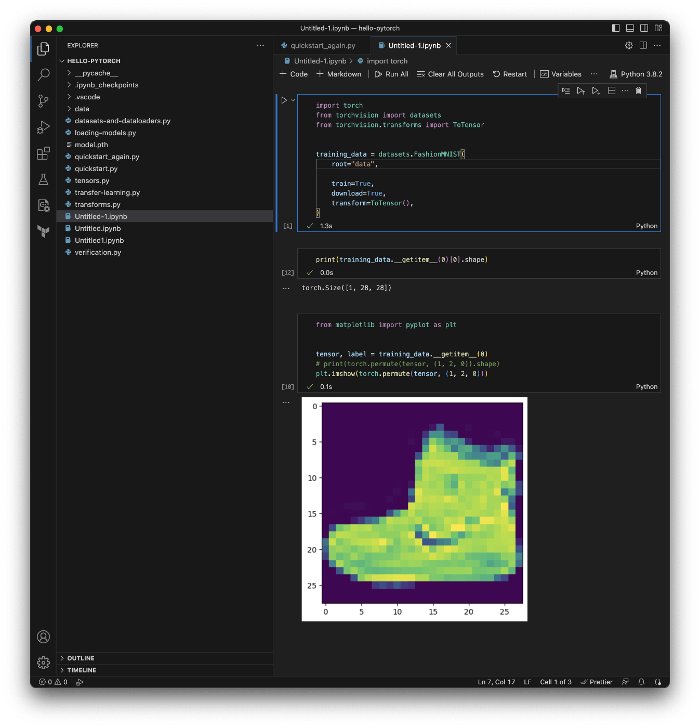Toggle the bottom Panel
The height and width of the screenshot is (728, 700).
point(630,28)
